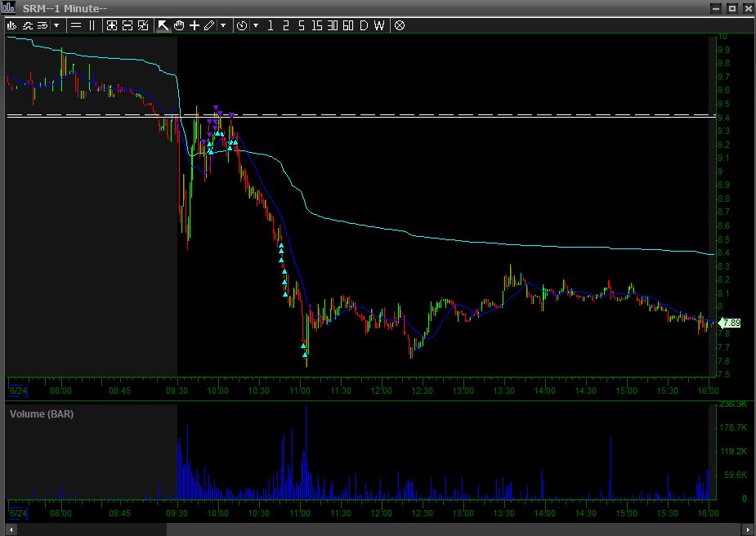Expand the chart settings dropdown arrow

(x=56, y=25)
